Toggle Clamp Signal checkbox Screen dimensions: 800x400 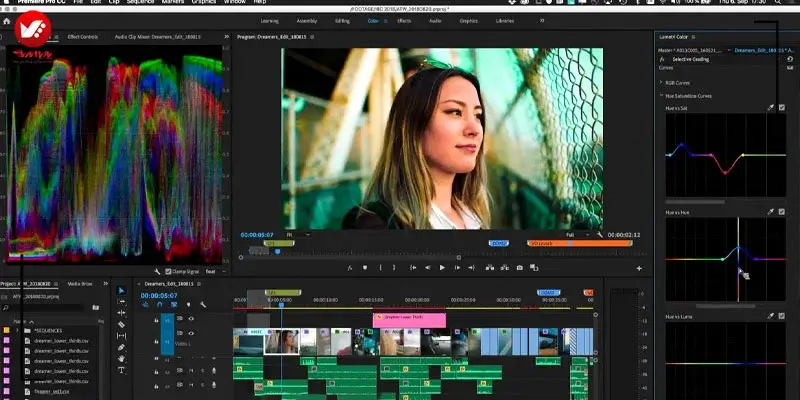click(166, 271)
